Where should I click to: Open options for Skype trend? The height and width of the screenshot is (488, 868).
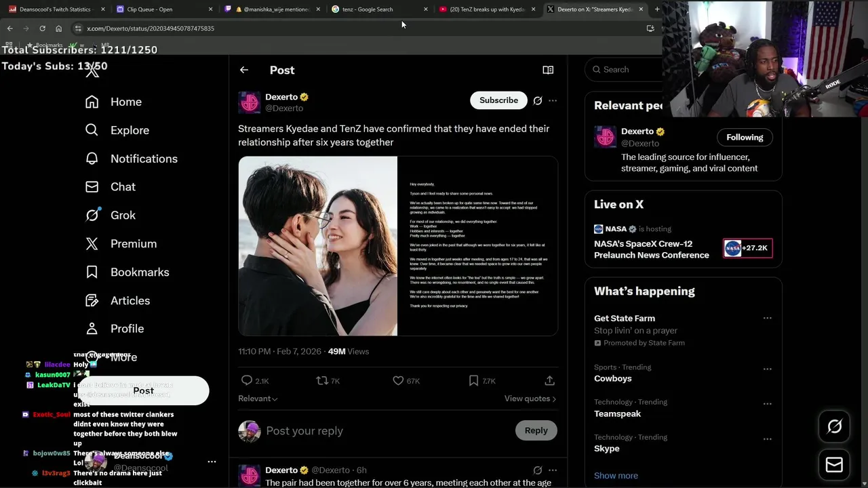[x=767, y=439]
